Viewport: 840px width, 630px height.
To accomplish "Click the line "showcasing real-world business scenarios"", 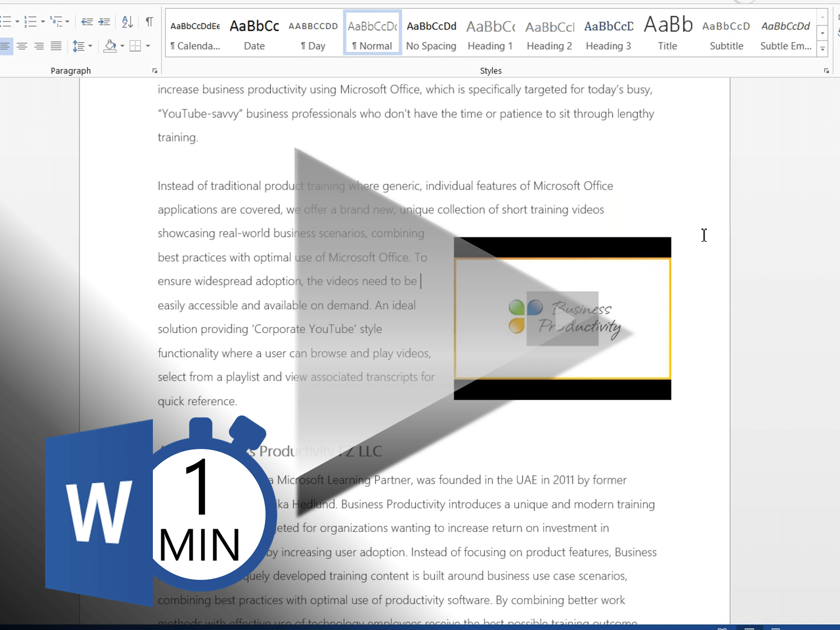I will (291, 234).
